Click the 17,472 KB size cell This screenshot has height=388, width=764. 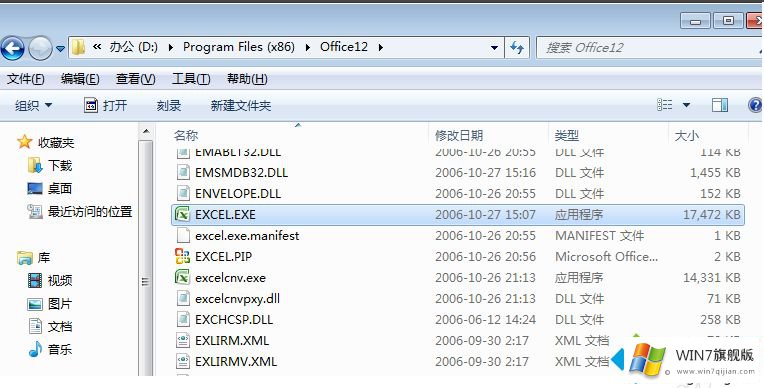[712, 214]
